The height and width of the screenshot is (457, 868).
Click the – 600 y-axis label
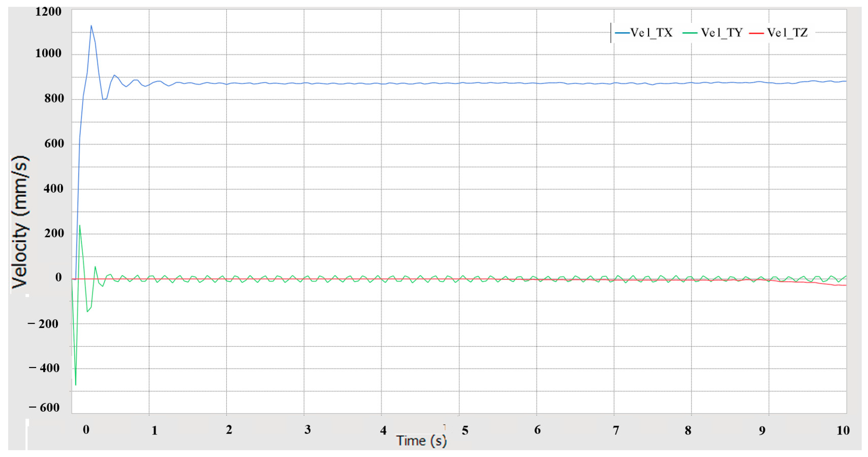(44, 408)
